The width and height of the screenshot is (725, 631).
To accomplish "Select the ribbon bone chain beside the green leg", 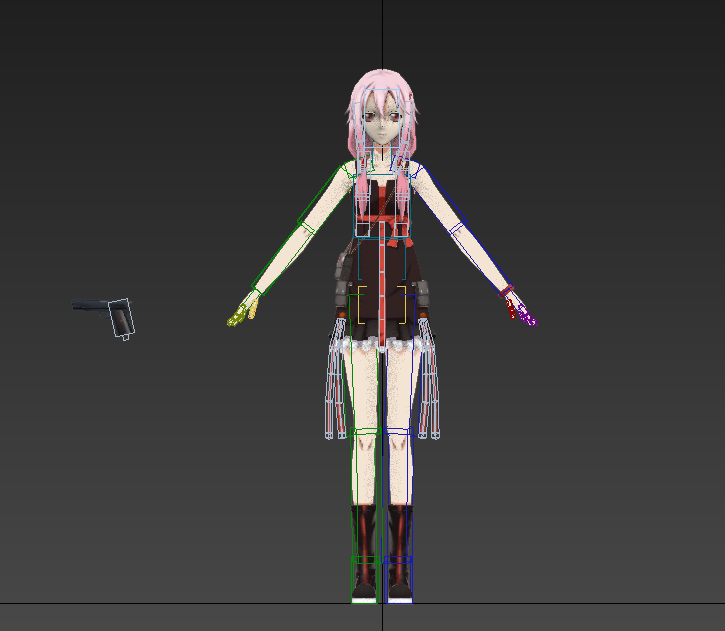I will click(336, 377).
